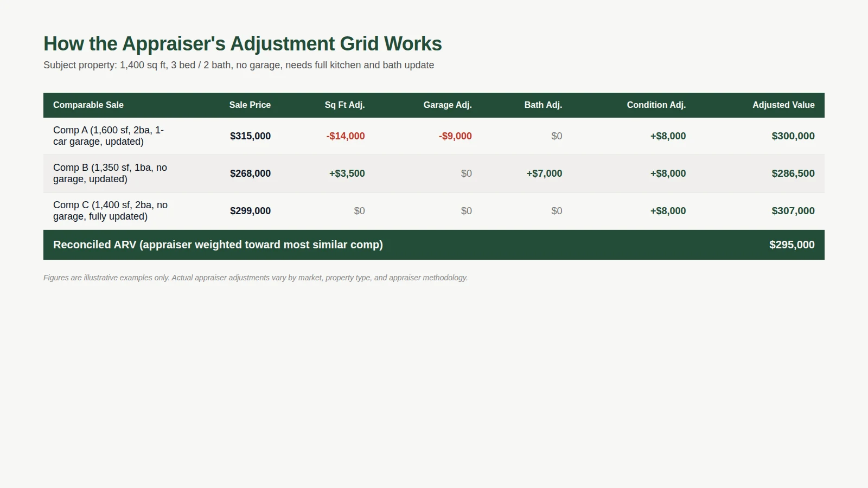Screen dimensions: 868x488
Task: Click the 'Sq Ft Adj.' column header
Action: (344, 105)
